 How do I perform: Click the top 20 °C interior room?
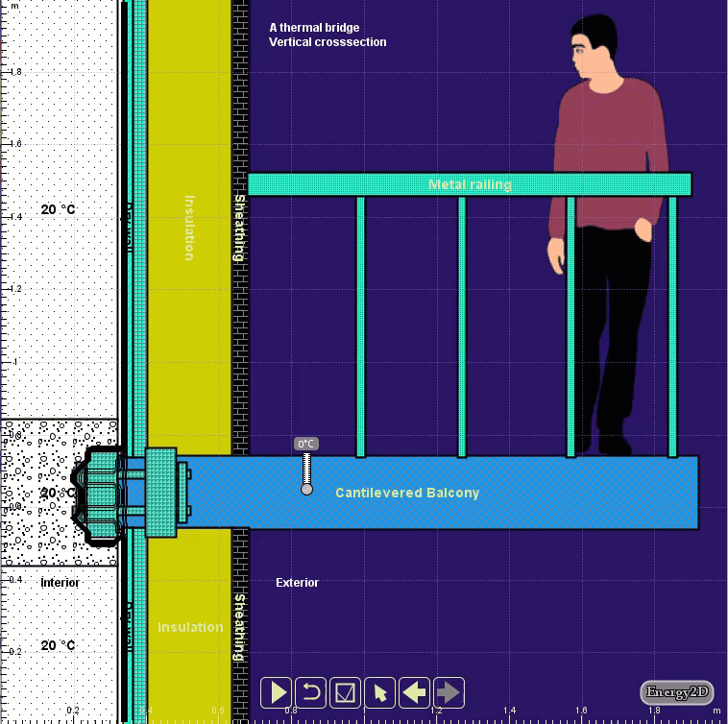tap(58, 209)
